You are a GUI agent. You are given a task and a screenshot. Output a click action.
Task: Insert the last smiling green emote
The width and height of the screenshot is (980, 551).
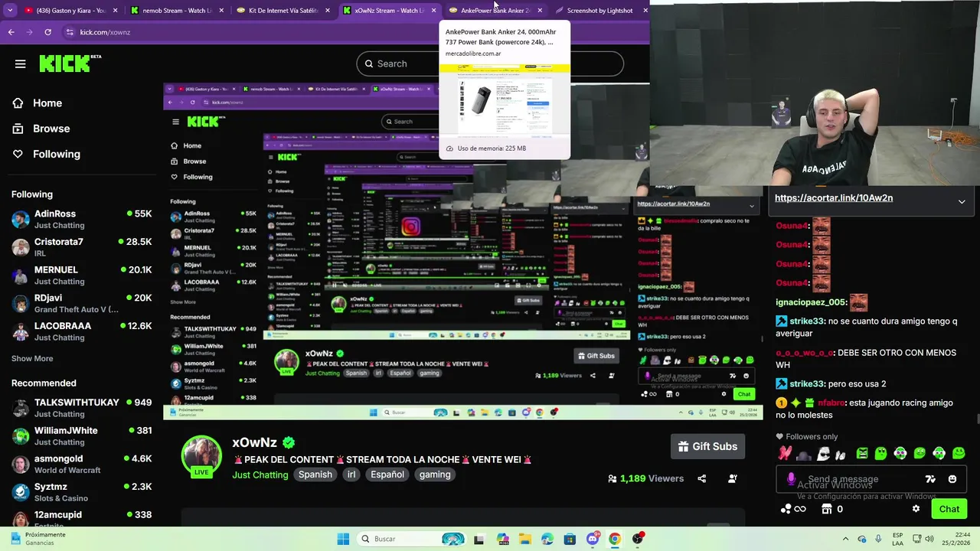pos(959,454)
